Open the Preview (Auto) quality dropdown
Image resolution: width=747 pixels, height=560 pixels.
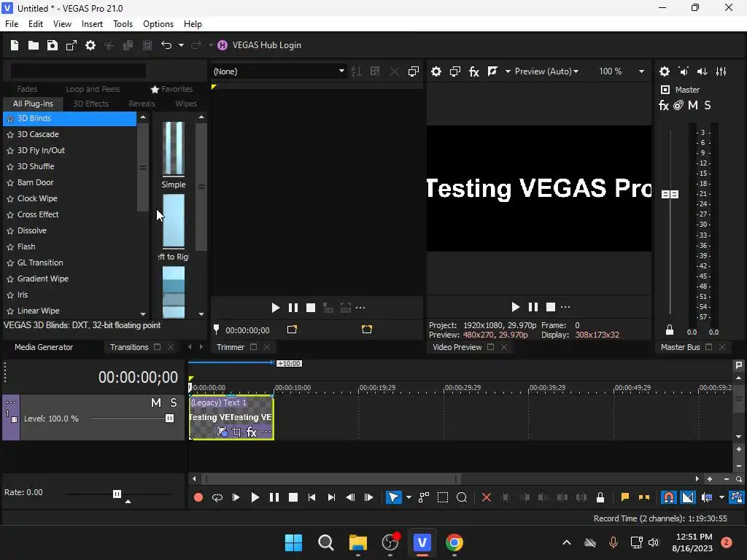coord(546,71)
